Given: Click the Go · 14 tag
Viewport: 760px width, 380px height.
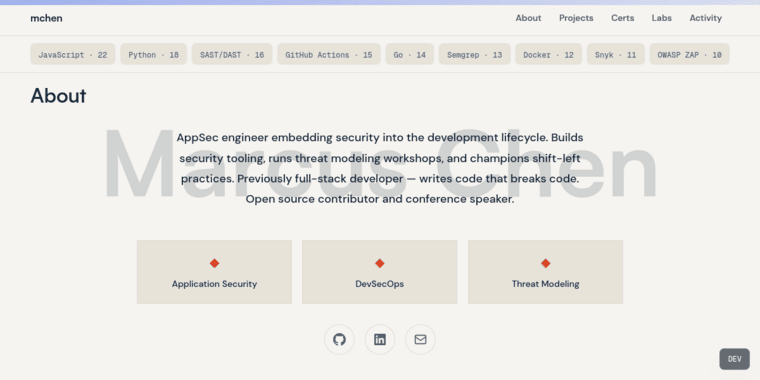Looking at the screenshot, I should pos(410,54).
